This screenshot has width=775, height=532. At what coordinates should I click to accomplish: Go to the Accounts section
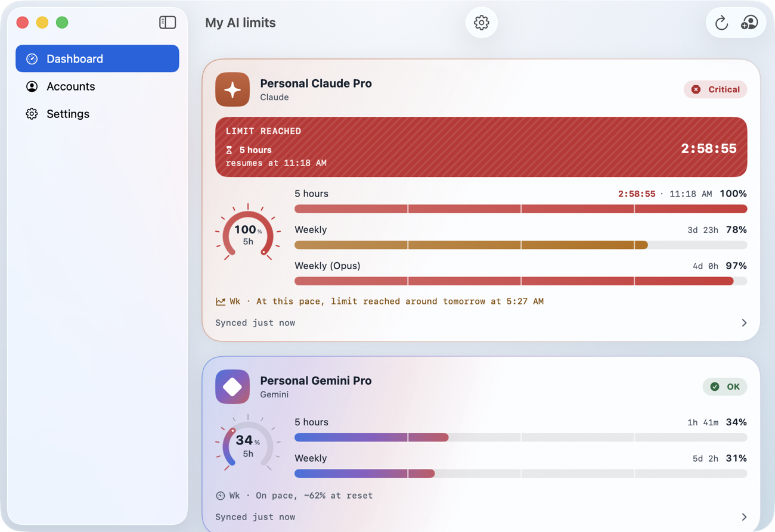click(x=97, y=86)
